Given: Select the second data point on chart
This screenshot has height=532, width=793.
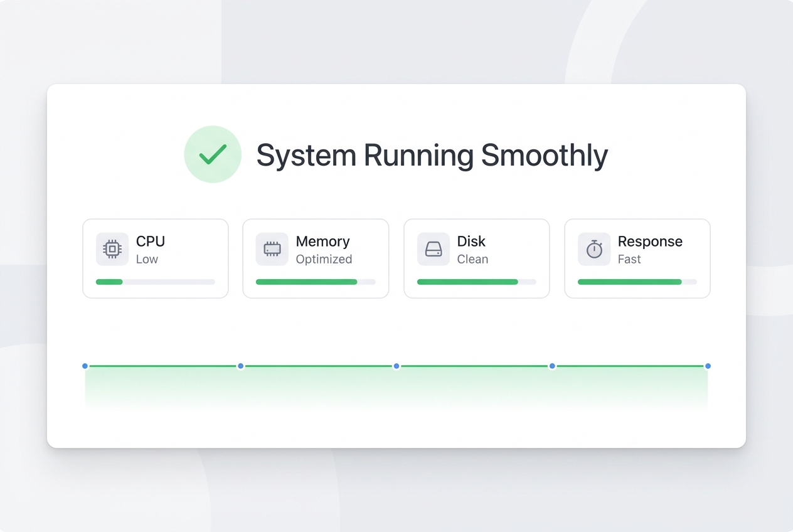Looking at the screenshot, I should coord(240,366).
